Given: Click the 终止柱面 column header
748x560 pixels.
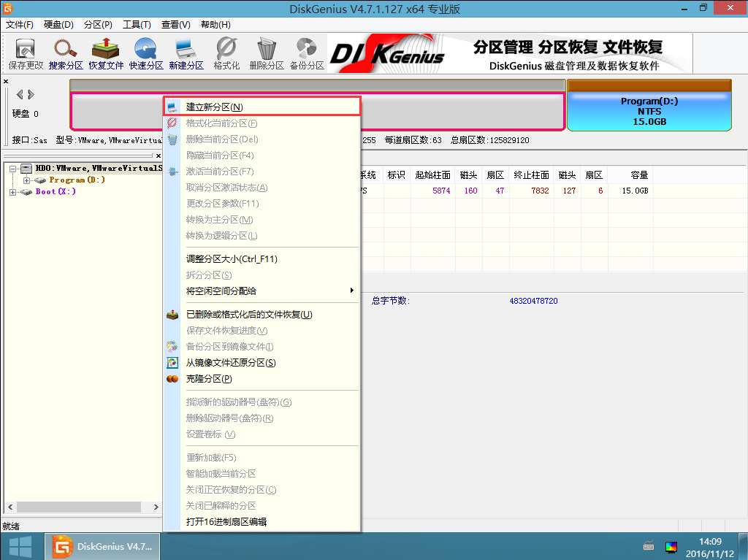Looking at the screenshot, I should coord(532,175).
